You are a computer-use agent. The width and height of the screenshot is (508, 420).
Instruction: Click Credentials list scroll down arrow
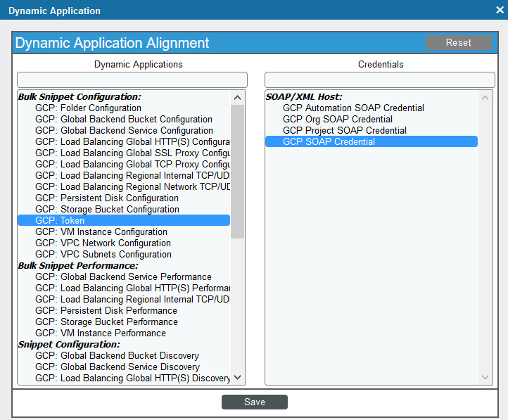tap(485, 377)
